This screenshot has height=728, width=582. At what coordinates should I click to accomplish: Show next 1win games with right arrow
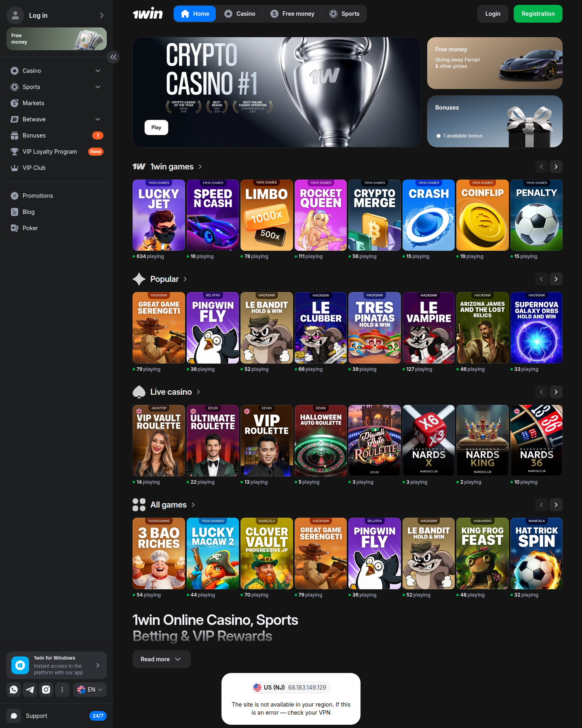point(556,167)
